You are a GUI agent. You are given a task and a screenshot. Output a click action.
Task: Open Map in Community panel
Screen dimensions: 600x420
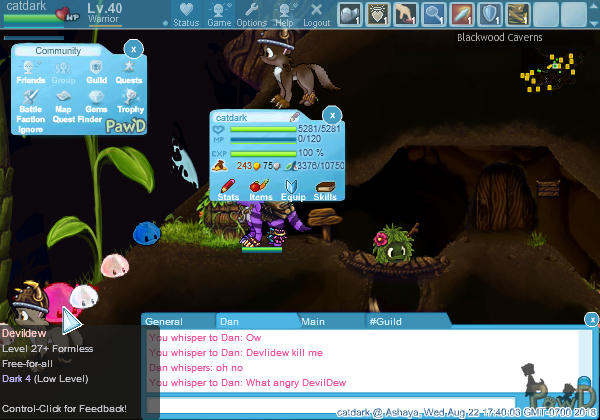63,101
